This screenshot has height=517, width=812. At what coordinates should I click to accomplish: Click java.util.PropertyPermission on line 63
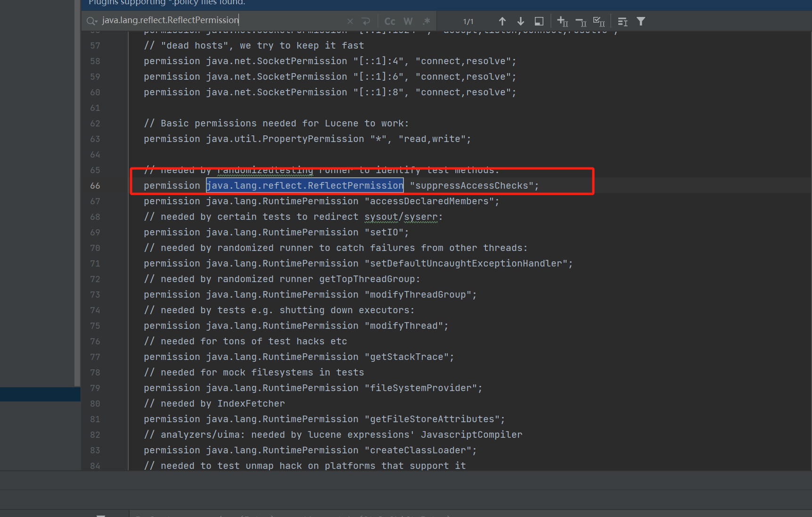click(x=285, y=139)
